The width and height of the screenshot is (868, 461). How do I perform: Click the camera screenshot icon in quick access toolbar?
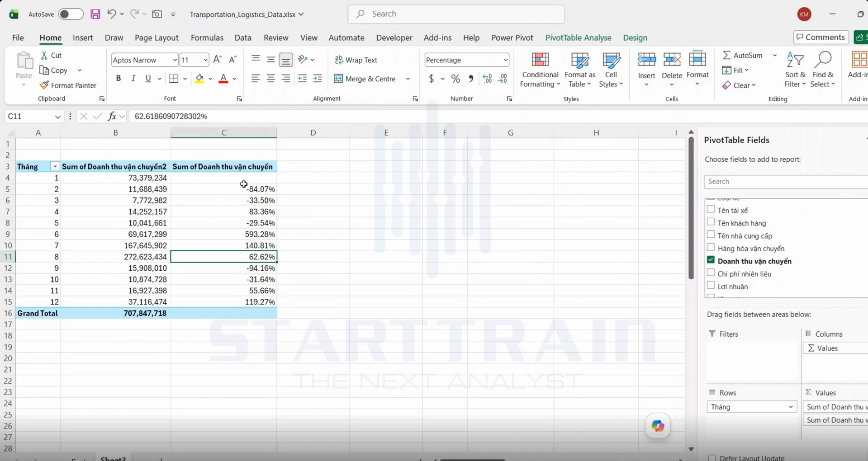(157, 14)
